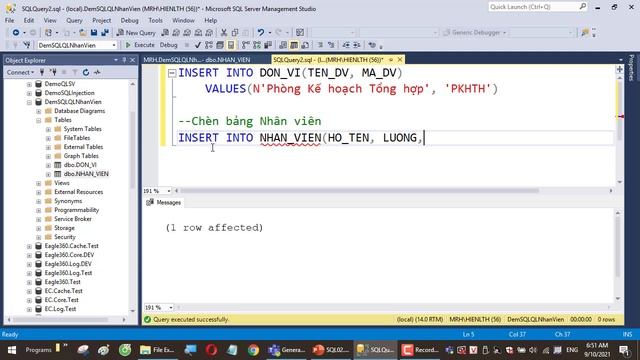Click the Windows Start button
640x360 pixels.
click(x=11, y=350)
